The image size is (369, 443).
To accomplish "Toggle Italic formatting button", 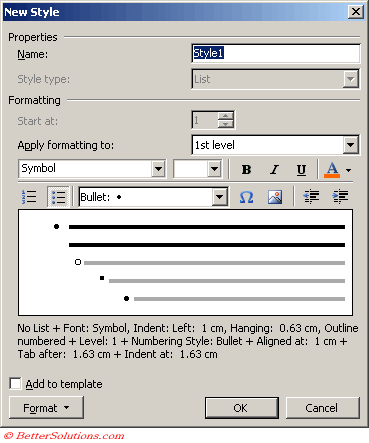I will [274, 169].
